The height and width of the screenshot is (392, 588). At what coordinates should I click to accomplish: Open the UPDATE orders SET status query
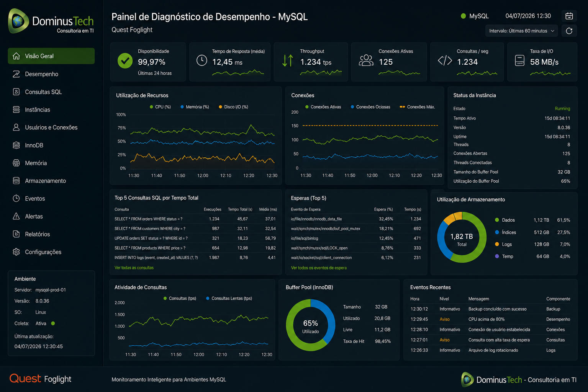coord(195,238)
